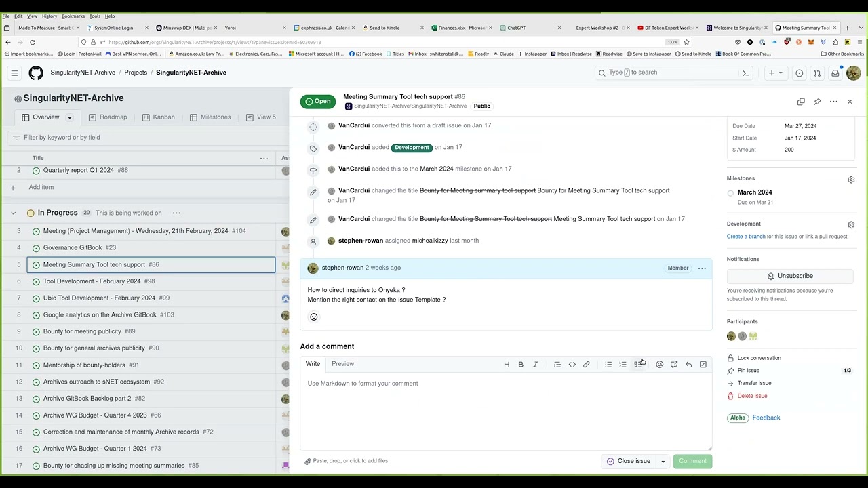This screenshot has height=488, width=868.
Task: Insert code formatting in comment editor
Action: pos(572,365)
